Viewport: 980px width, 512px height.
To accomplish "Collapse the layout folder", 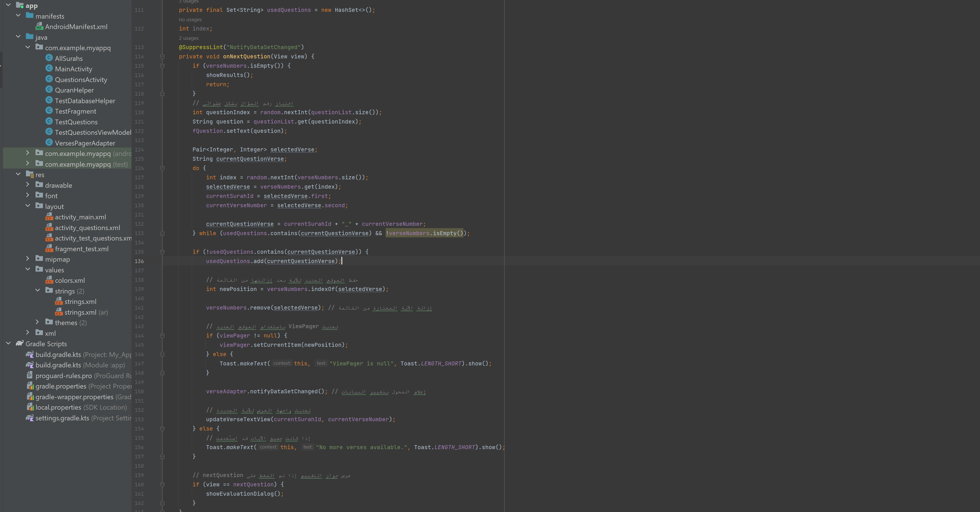I will (x=28, y=206).
